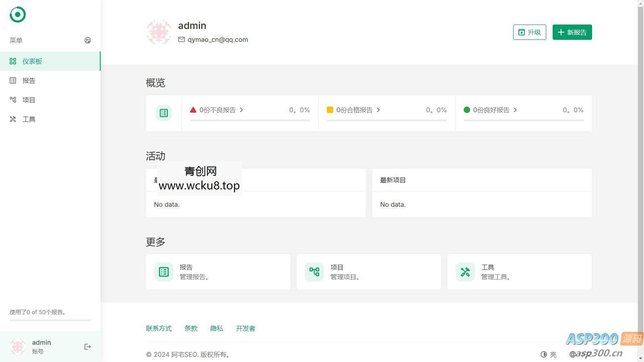Expand the 0份合格报告 chevron

[x=379, y=110]
